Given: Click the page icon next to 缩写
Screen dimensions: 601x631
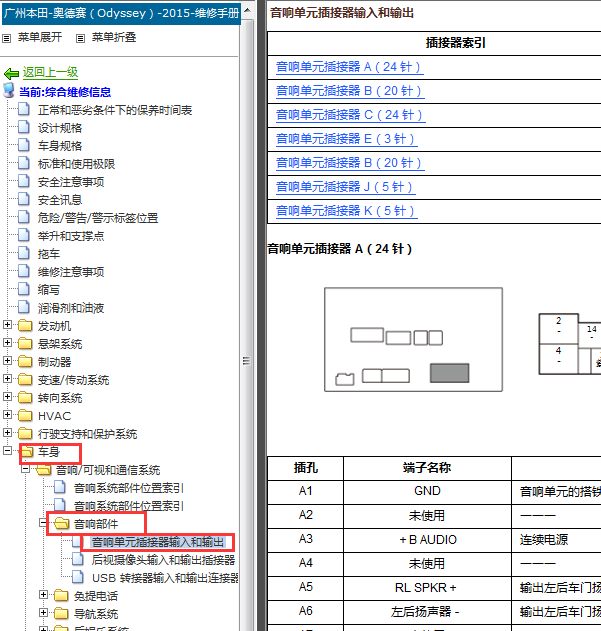Looking at the screenshot, I should point(24,289).
